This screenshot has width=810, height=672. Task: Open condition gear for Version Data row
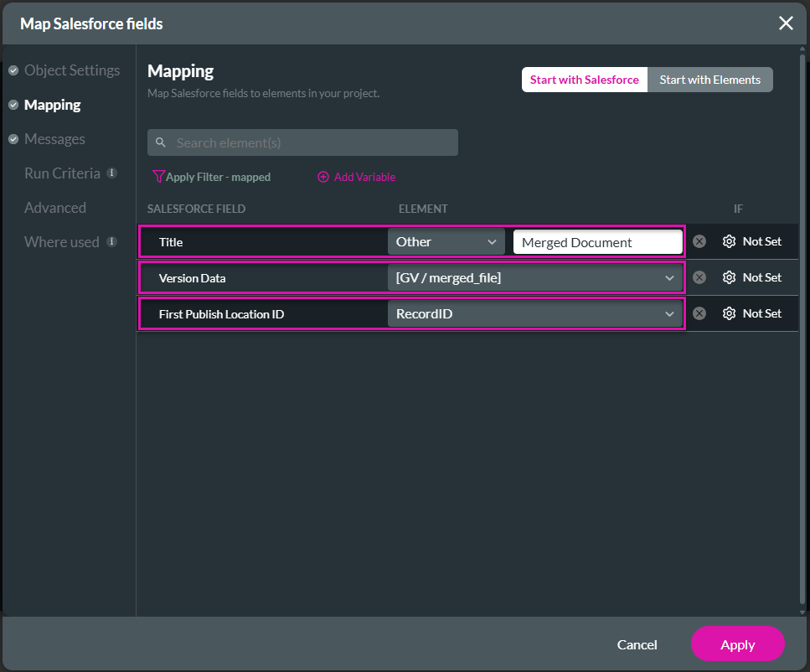tap(729, 277)
